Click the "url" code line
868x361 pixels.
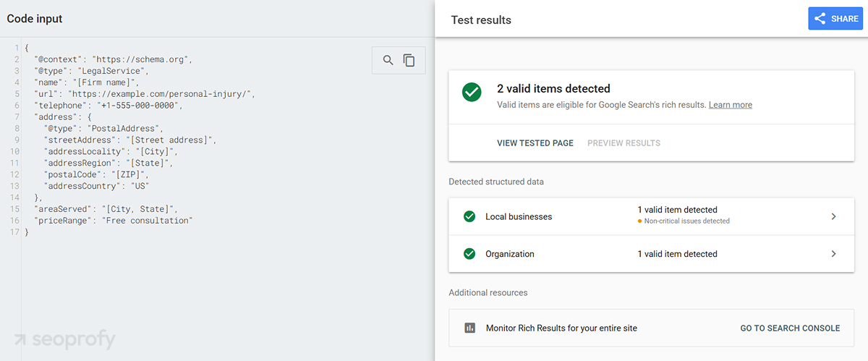point(145,94)
